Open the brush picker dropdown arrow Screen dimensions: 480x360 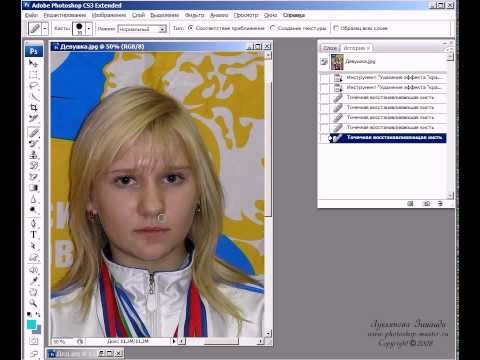tap(89, 29)
